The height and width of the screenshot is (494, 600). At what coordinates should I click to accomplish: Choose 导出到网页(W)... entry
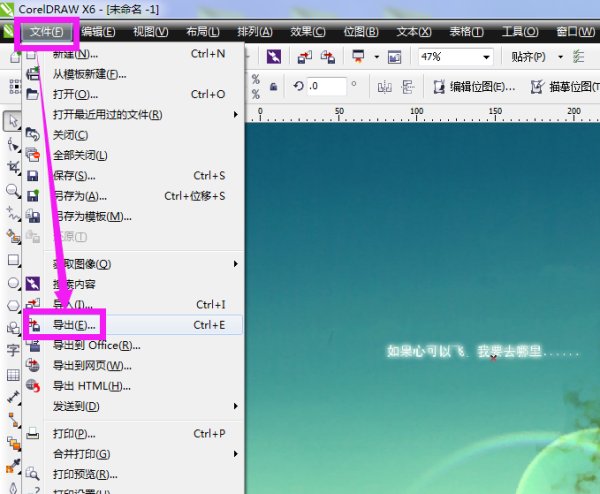(x=133, y=366)
